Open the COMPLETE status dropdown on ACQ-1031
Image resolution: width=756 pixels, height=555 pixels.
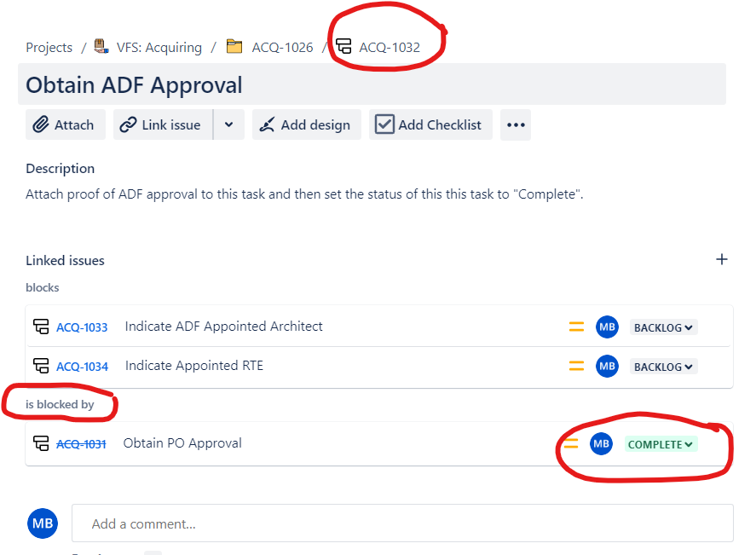pos(661,443)
